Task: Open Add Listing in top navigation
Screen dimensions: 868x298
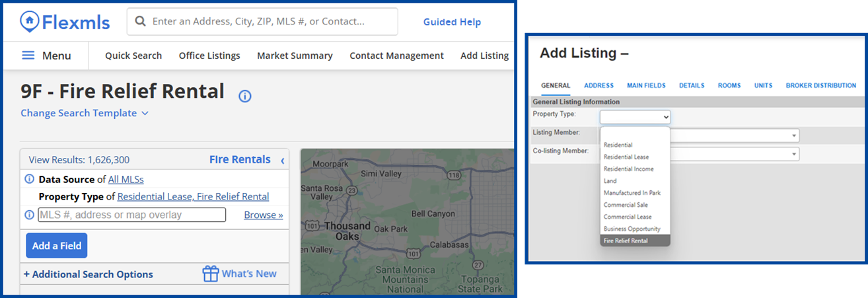Action: point(484,56)
